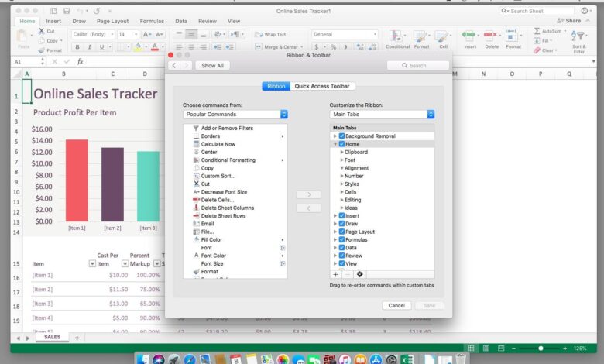Click the Show All button

(213, 66)
